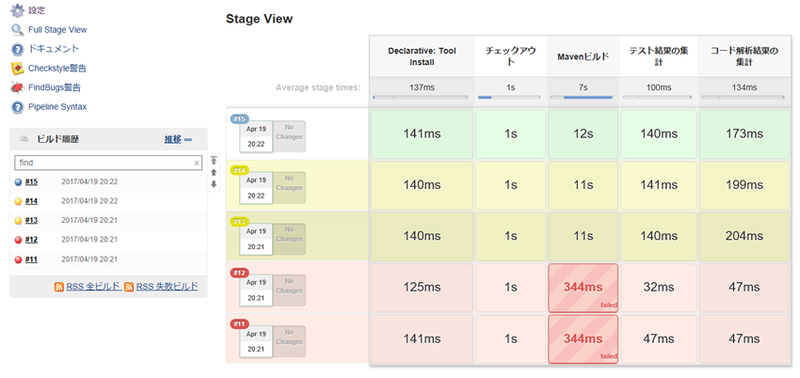Open FindBugs警告 bug icon
Screen dimensions: 800x378
pos(17,88)
